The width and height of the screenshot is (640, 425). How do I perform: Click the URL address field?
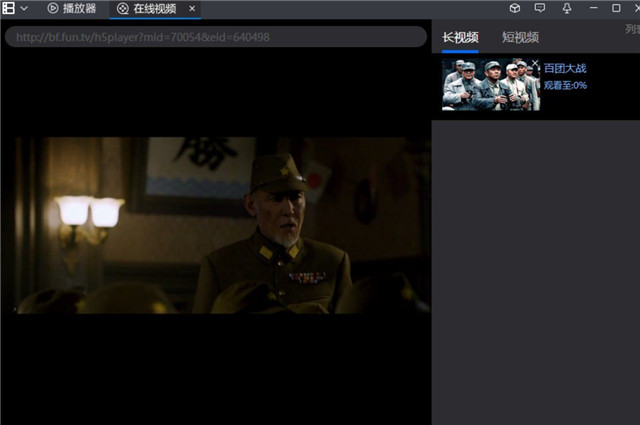(216, 37)
